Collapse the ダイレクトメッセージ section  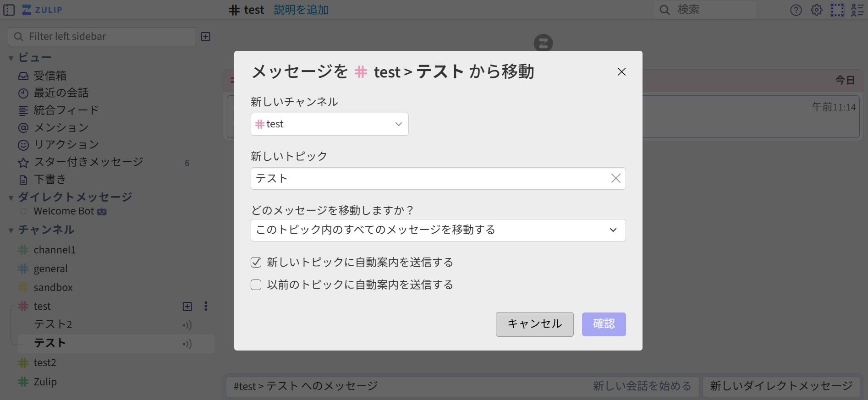point(11,198)
